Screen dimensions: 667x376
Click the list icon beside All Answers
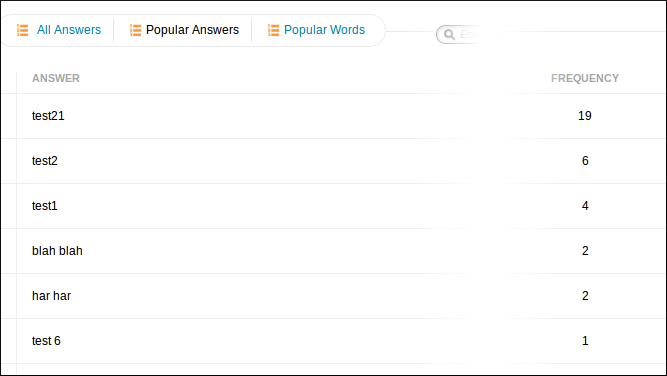click(x=23, y=30)
